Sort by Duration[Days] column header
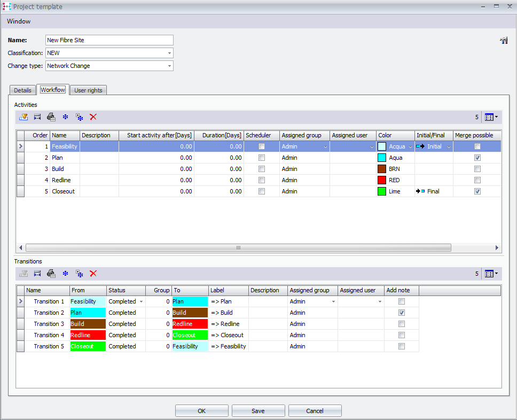 [x=220, y=135]
